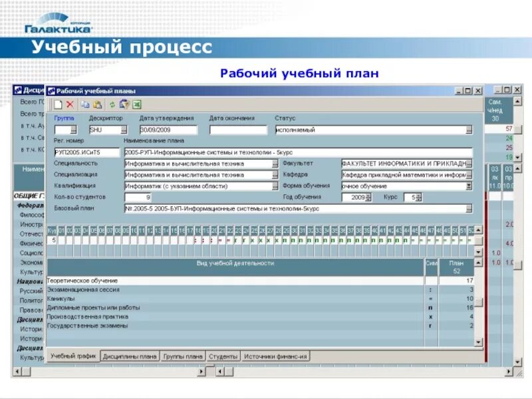Viewport: 532px width, 399px height.
Task: Select the Каникулы row
Action: click(260, 299)
